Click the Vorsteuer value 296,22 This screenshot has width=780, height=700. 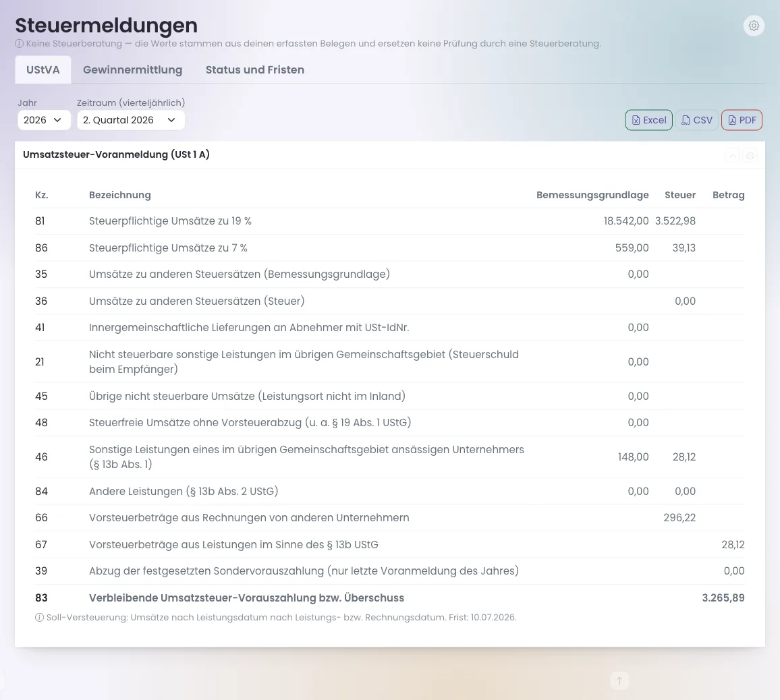click(679, 518)
